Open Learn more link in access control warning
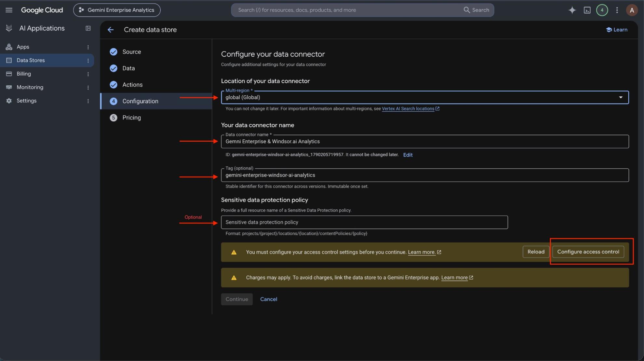 (424, 252)
